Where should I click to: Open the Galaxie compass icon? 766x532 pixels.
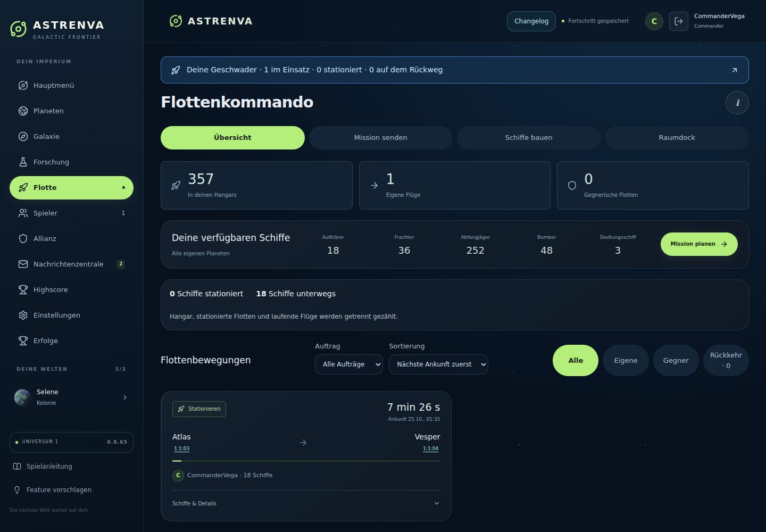[x=23, y=136]
